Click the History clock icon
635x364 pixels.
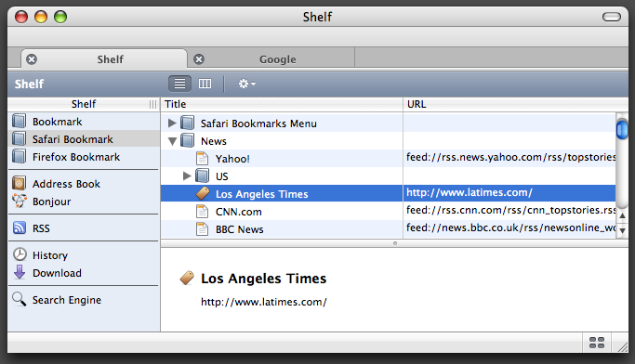[20, 254]
